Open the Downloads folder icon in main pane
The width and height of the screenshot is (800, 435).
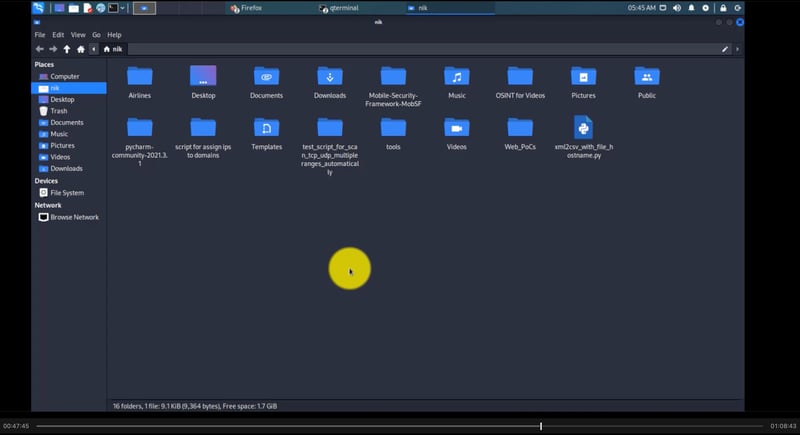click(330, 82)
